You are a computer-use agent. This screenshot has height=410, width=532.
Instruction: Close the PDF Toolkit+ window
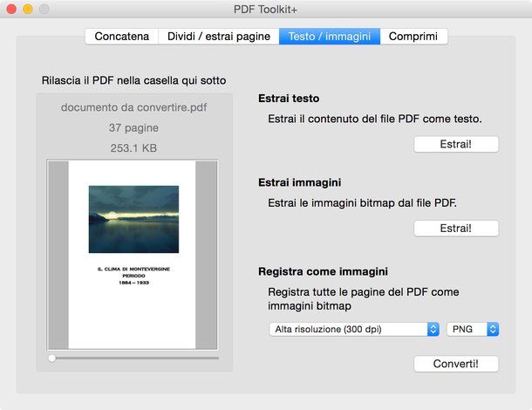point(11,9)
